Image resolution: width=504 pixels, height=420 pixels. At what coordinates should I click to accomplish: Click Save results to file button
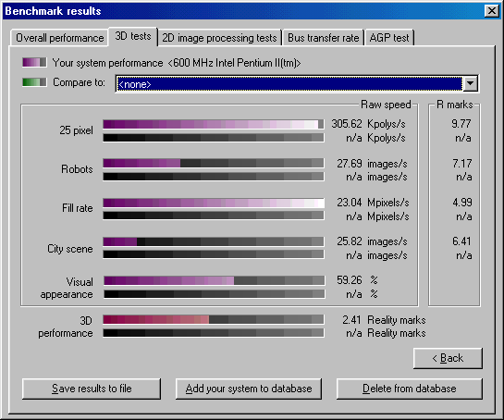[92, 389]
